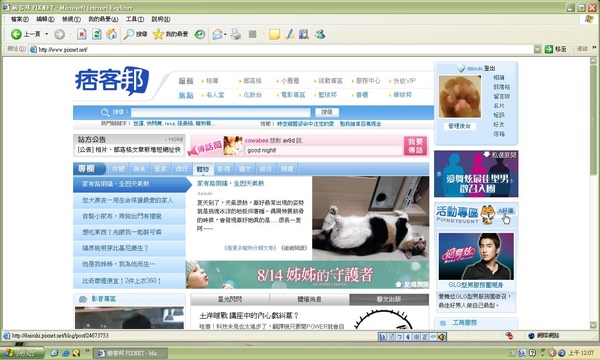The height and width of the screenshot is (360, 600).
Task: Click the site 搜尋 search button
Action: [x=327, y=112]
